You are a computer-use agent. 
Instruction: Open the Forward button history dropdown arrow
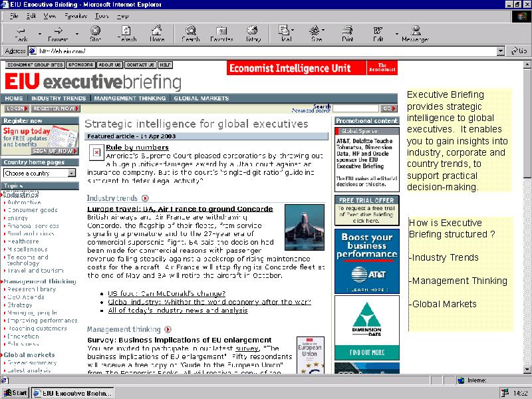pyautogui.click(x=77, y=34)
